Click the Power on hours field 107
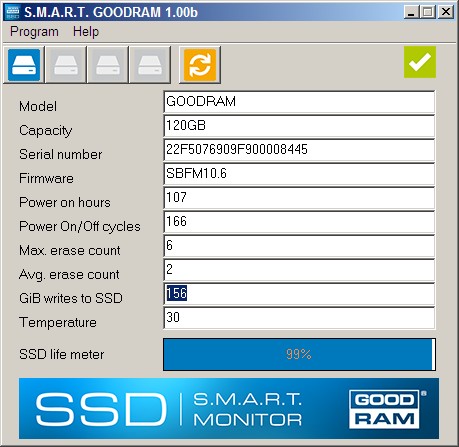Image resolution: width=459 pixels, height=447 pixels. (x=299, y=198)
